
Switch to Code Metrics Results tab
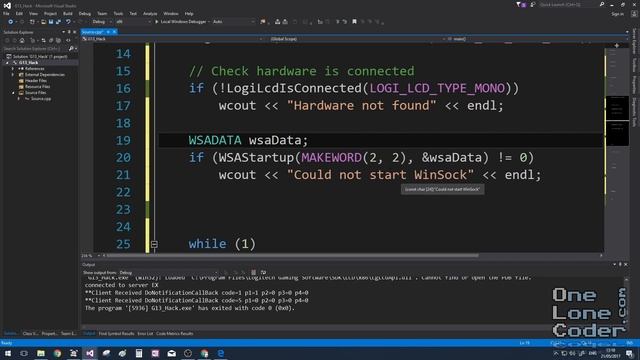[175, 334]
